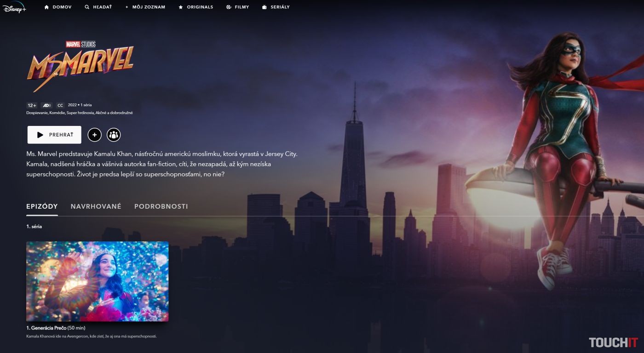Open episode 1 thumbnail Generácia Prečo

tap(97, 281)
